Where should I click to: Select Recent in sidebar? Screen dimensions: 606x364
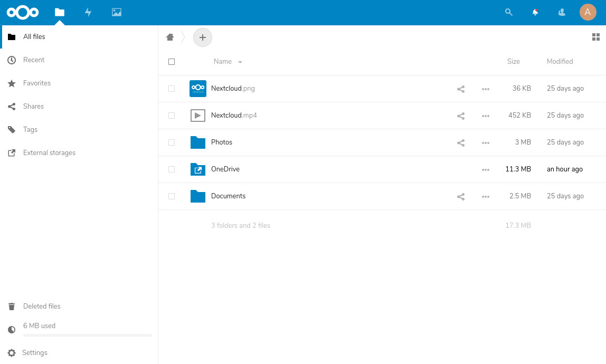(x=79, y=60)
